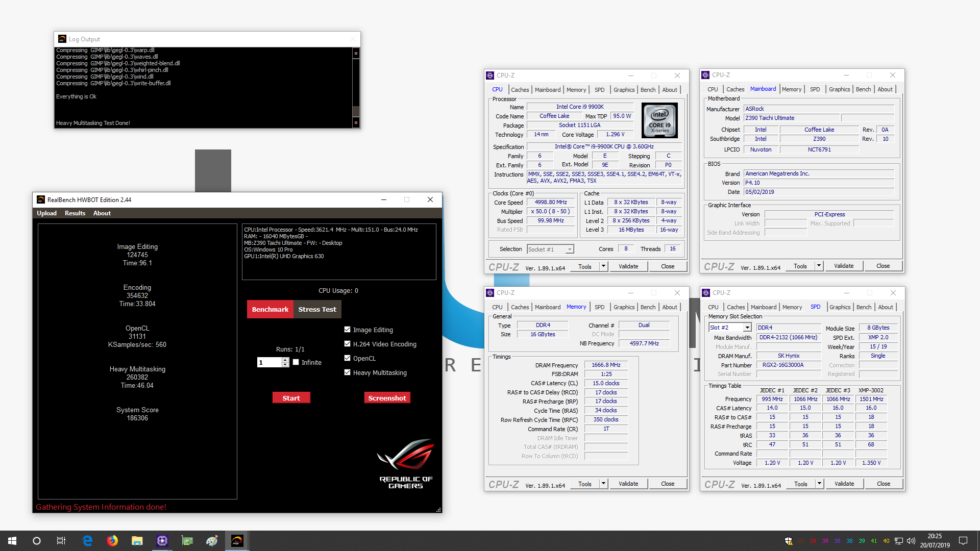Click Validate in CPU-Z SPD window
The width and height of the screenshot is (980, 551).
point(844,484)
